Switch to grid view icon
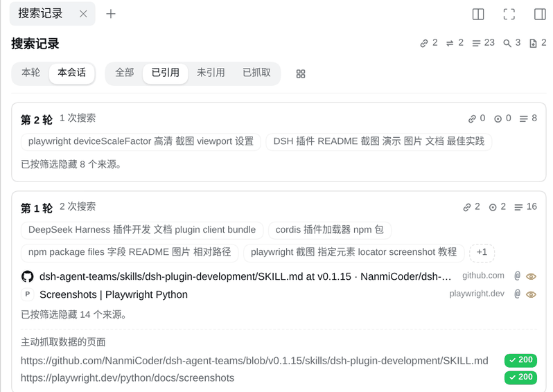553x392 pixels. [301, 73]
